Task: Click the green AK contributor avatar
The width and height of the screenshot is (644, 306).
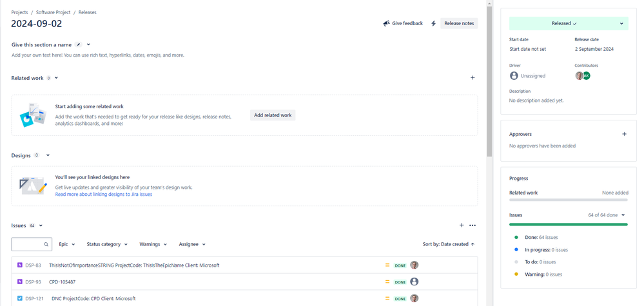Action: click(587, 75)
